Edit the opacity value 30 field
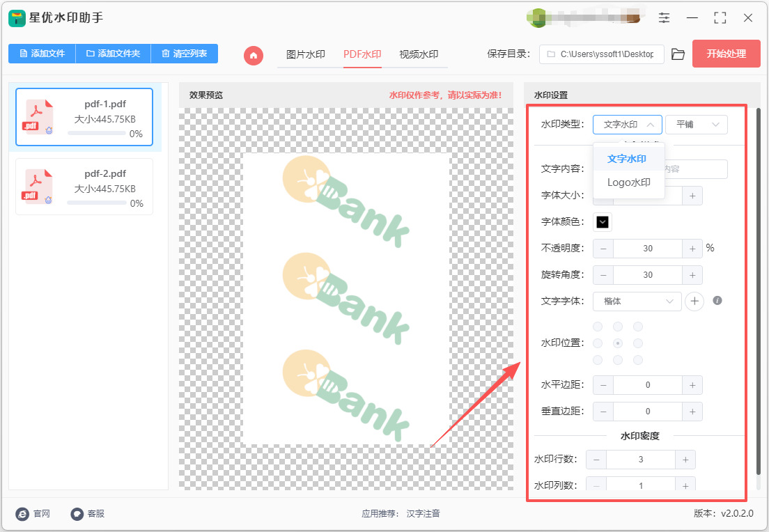 (x=648, y=249)
